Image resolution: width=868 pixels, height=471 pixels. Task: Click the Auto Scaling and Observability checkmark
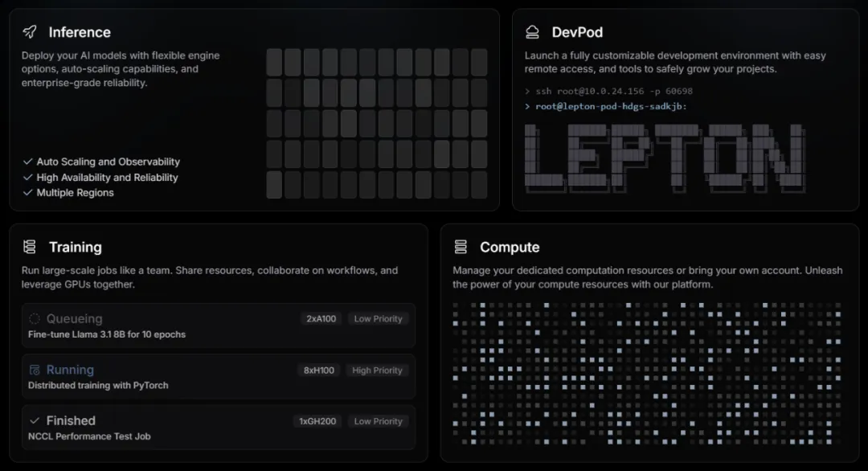(x=28, y=162)
